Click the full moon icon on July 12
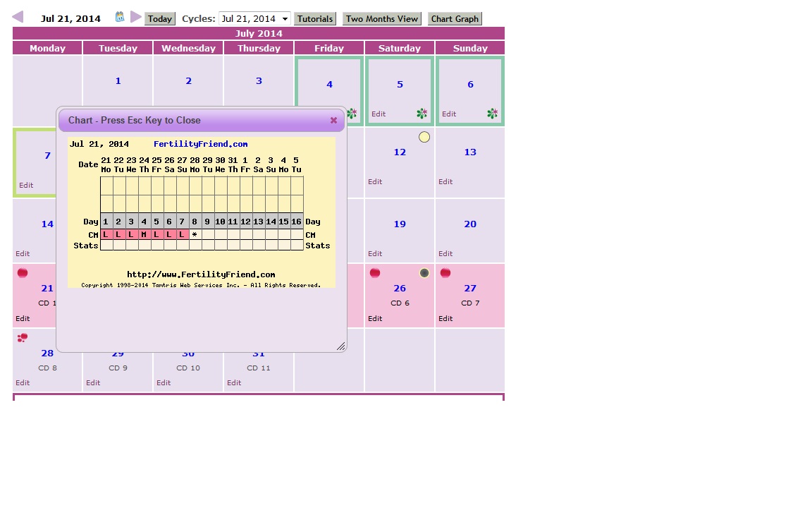 (x=424, y=137)
